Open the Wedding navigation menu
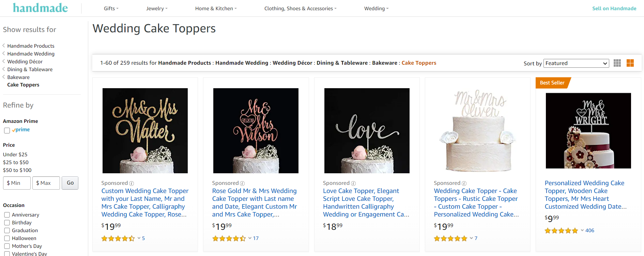 click(376, 9)
